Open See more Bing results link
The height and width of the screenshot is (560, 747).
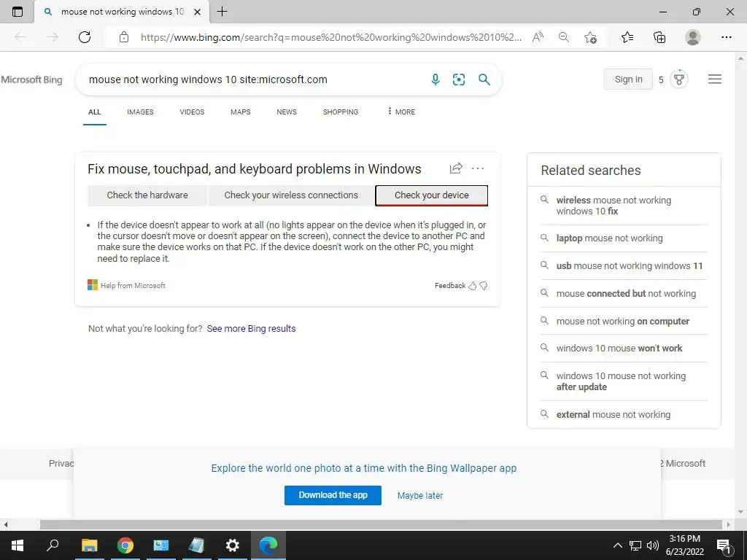coord(251,329)
